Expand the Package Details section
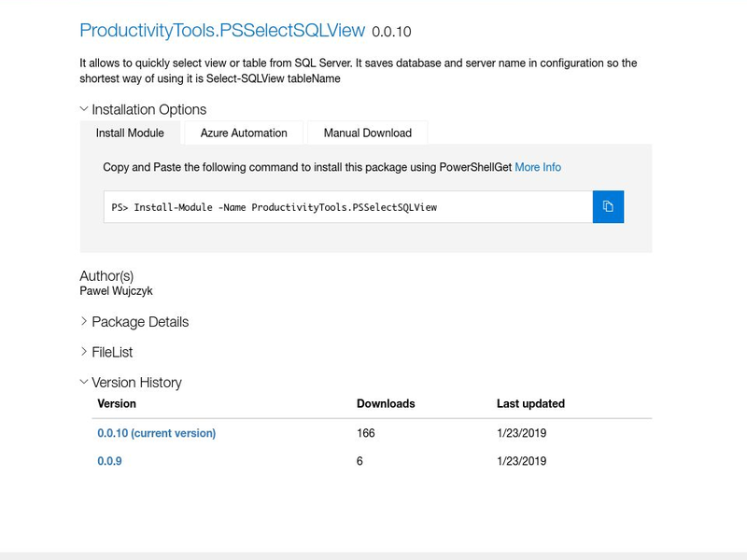This screenshot has width=747, height=560. [x=134, y=322]
